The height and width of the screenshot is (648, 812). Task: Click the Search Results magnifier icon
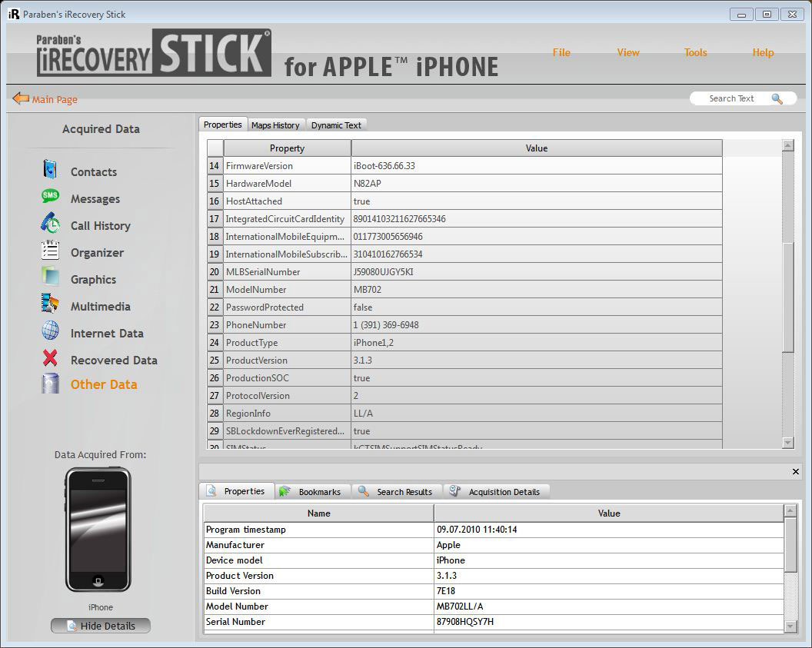[x=364, y=490]
